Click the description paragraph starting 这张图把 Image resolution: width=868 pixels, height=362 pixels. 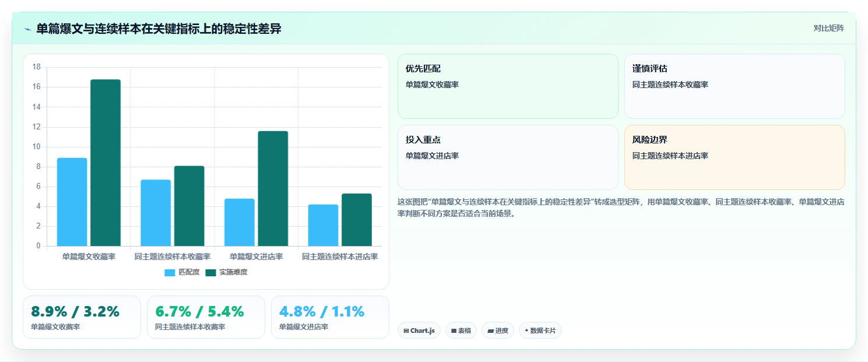[621, 208]
